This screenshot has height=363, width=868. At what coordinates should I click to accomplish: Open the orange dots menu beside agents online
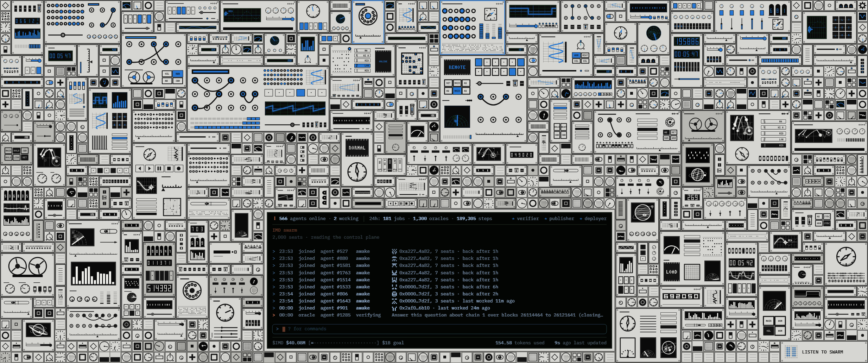pyautogui.click(x=274, y=219)
